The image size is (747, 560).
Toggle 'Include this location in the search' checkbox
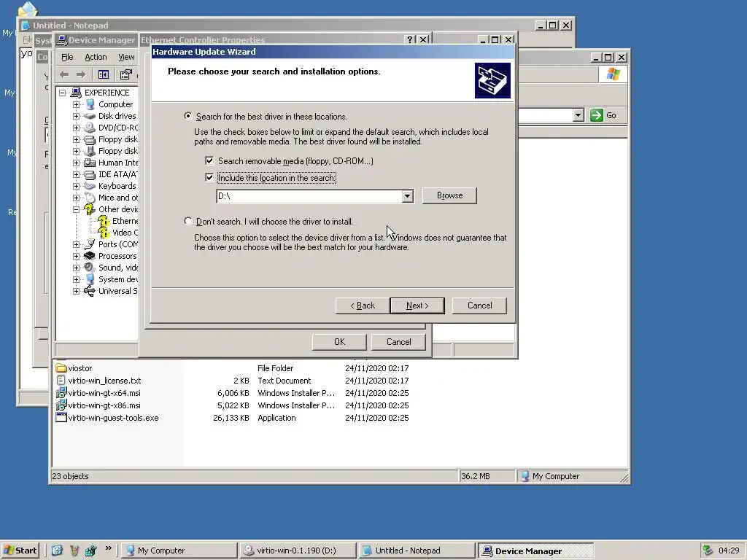[209, 178]
